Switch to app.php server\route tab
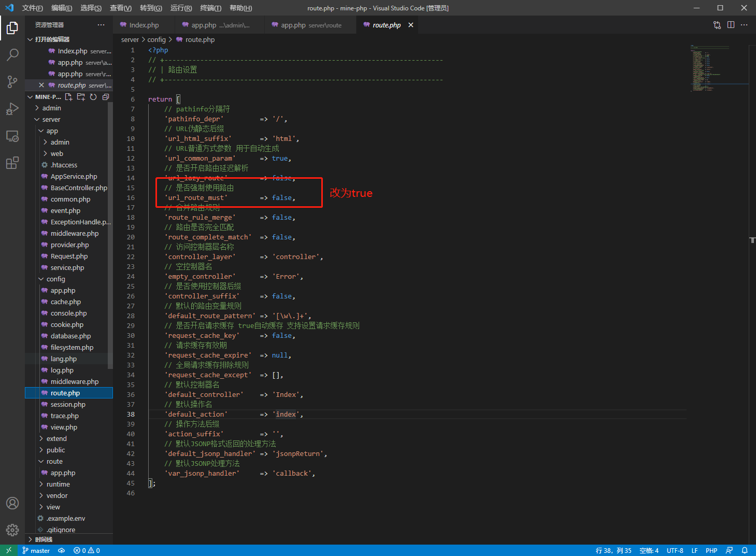The width and height of the screenshot is (756, 556). coord(310,25)
